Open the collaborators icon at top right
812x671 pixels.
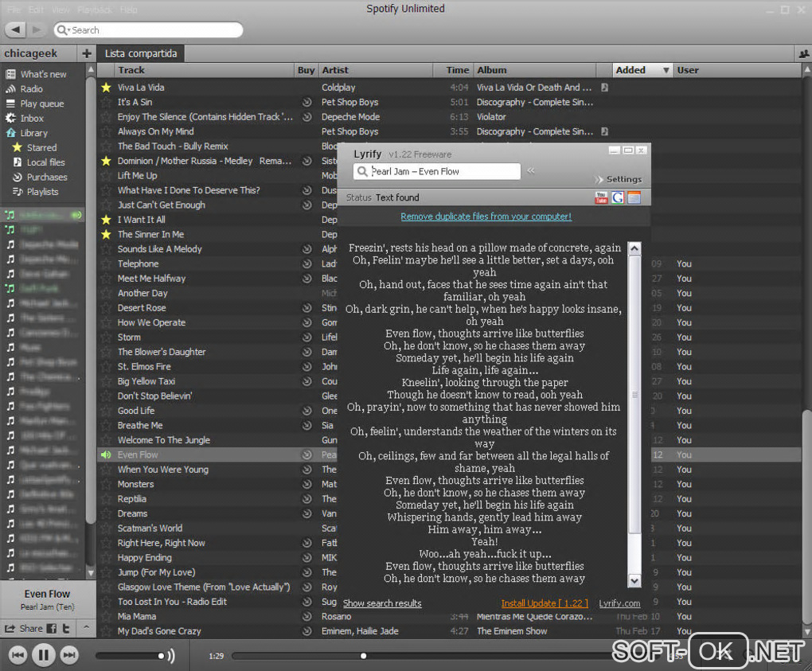click(804, 54)
